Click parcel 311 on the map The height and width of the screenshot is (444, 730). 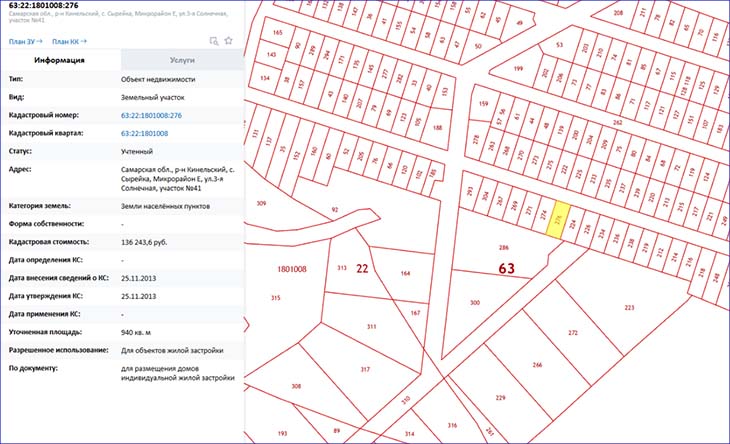point(371,327)
